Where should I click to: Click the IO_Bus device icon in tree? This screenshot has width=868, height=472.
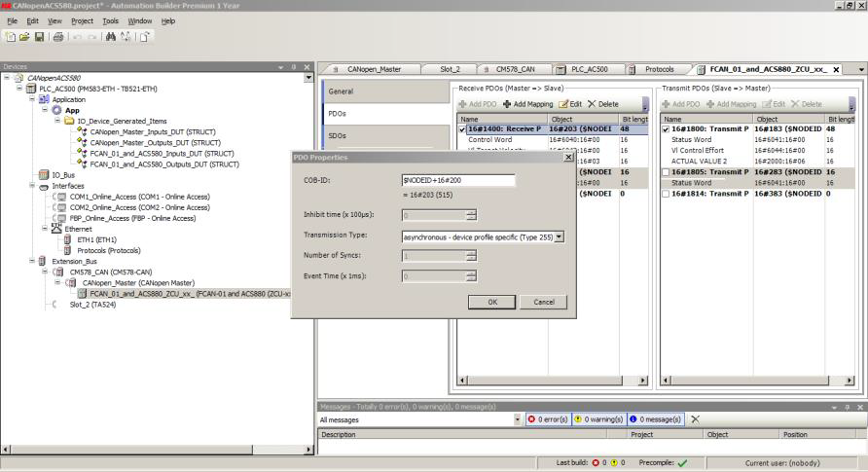pyautogui.click(x=43, y=174)
